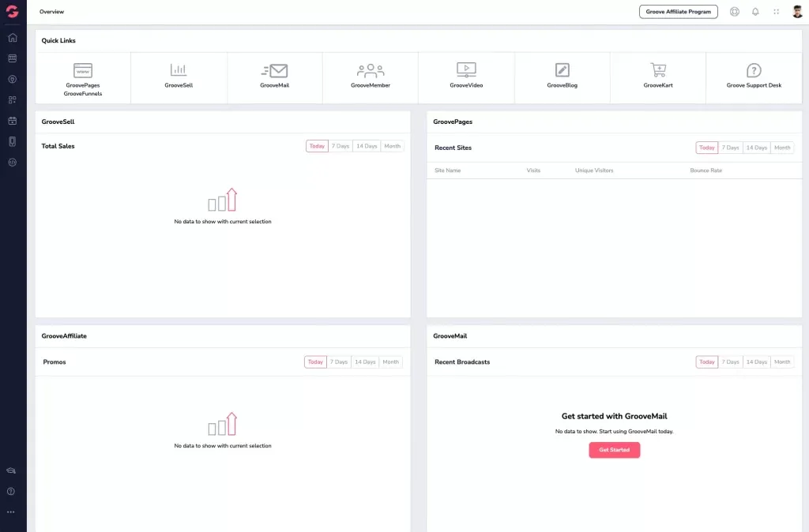Viewport: 809px width, 532px height.
Task: Open the three-dots more menu in the sidebar
Action: [x=11, y=512]
